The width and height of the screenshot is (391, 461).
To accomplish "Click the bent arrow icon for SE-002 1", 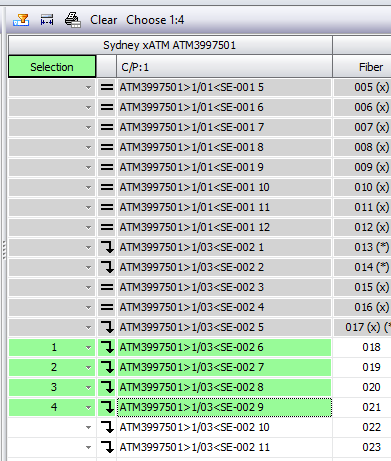I will tap(107, 247).
